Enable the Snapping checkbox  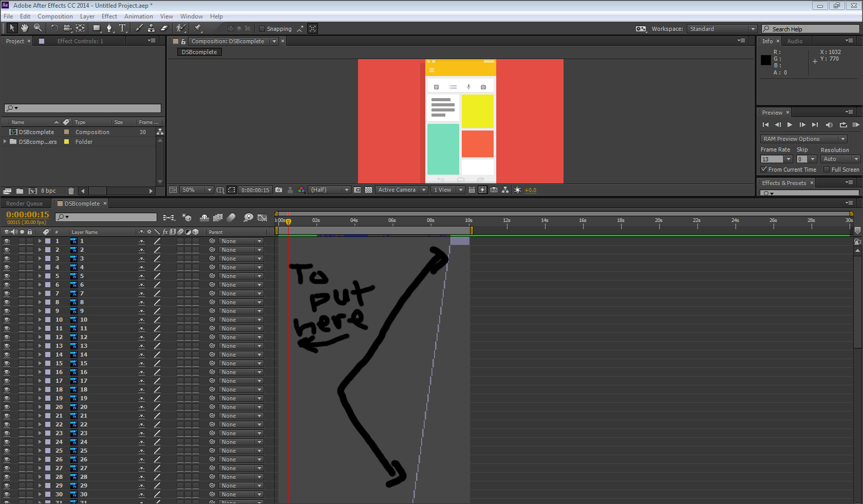coord(262,29)
